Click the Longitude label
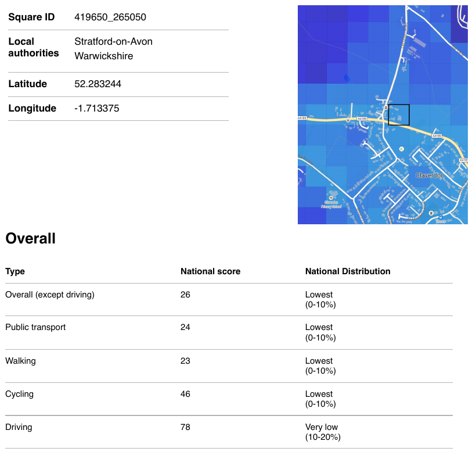The height and width of the screenshot is (459, 476). (32, 108)
